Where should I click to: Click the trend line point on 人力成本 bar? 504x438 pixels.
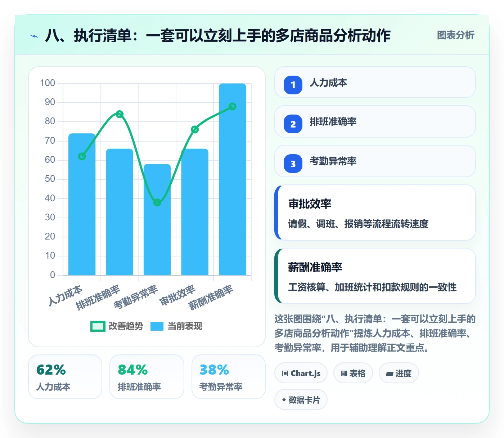(82, 156)
